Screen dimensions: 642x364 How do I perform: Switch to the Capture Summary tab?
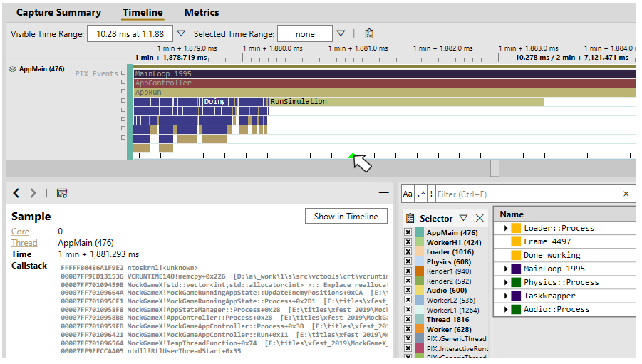coord(58,13)
